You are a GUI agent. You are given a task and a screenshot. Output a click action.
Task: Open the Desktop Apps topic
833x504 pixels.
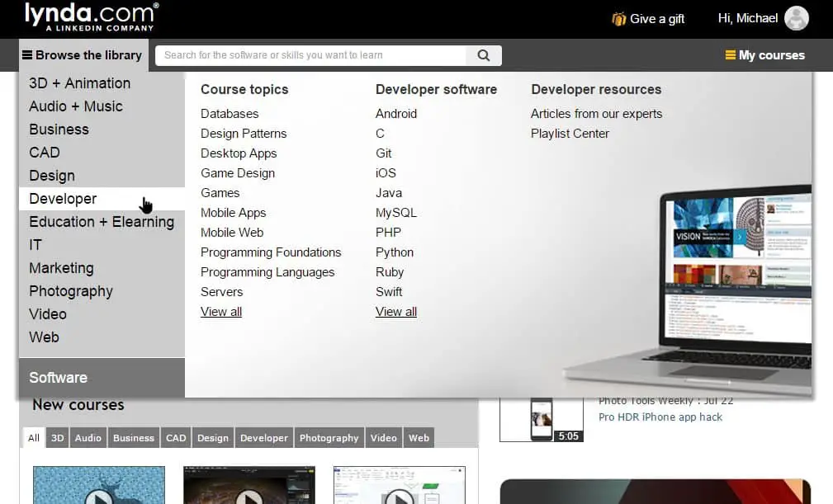pos(239,153)
